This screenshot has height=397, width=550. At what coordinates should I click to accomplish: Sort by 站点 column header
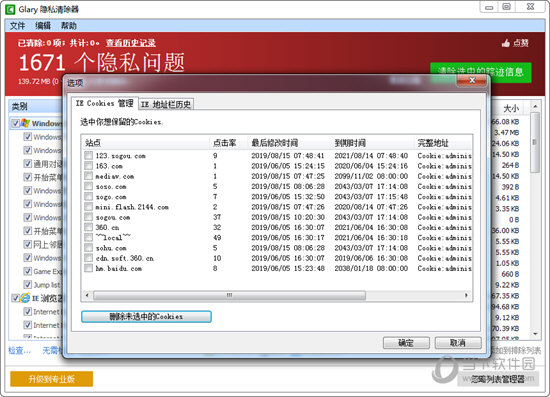pyautogui.click(x=146, y=143)
